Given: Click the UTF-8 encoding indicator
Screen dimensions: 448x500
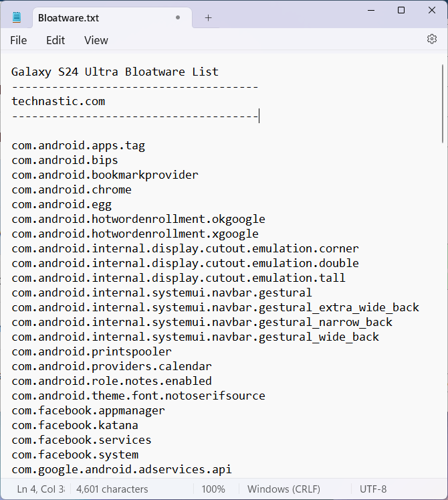Looking at the screenshot, I should pos(373,489).
